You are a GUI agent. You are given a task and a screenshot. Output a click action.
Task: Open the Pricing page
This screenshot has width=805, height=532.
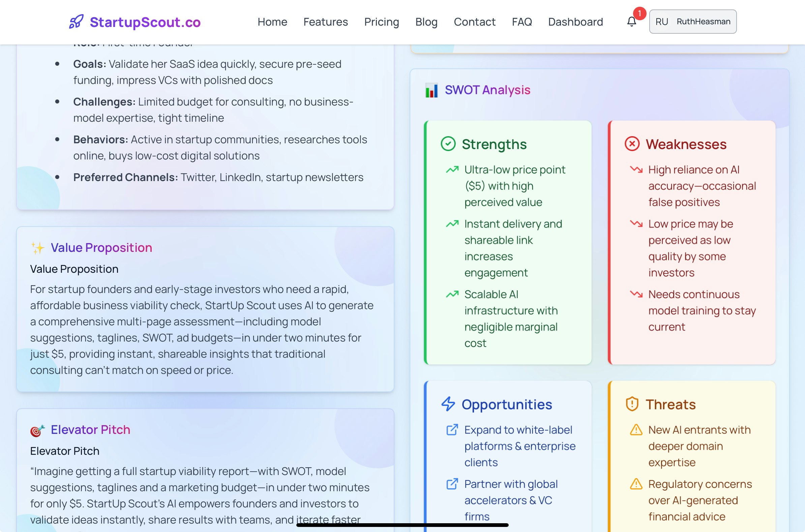pos(382,22)
